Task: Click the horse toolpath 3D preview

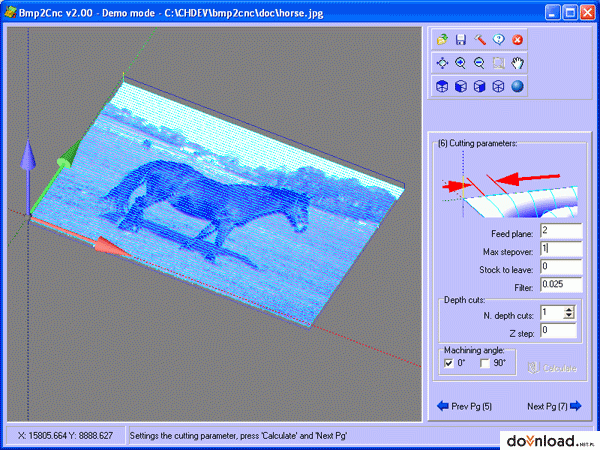Action: [214, 225]
